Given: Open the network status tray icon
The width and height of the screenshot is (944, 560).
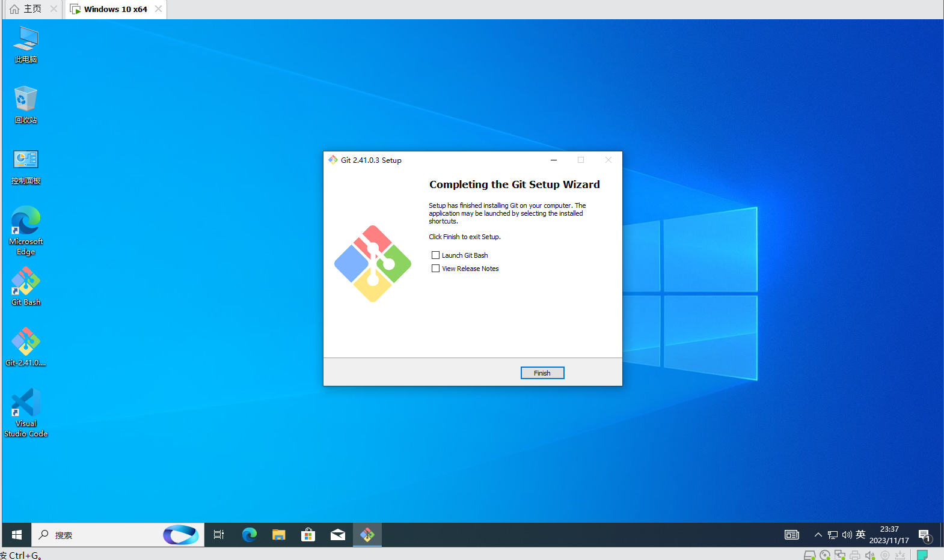Looking at the screenshot, I should [833, 535].
